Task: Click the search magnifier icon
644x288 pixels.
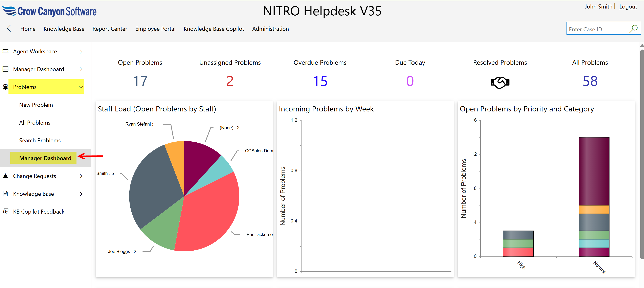Action: click(633, 29)
